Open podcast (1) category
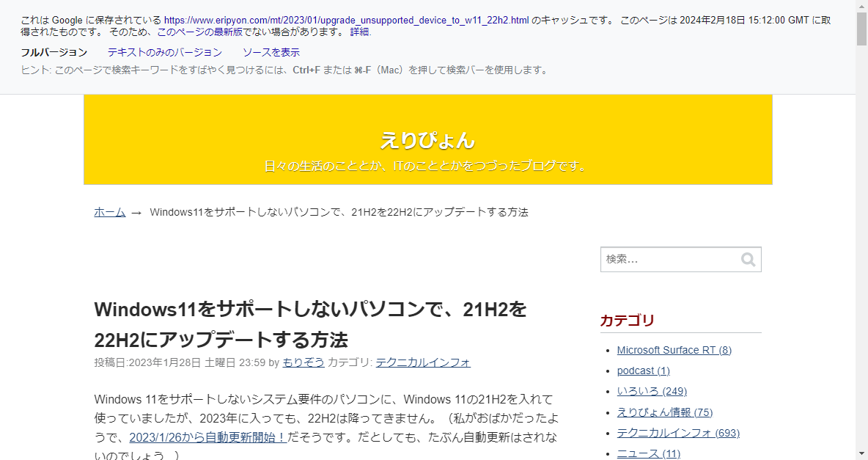The image size is (868, 460). (643, 370)
